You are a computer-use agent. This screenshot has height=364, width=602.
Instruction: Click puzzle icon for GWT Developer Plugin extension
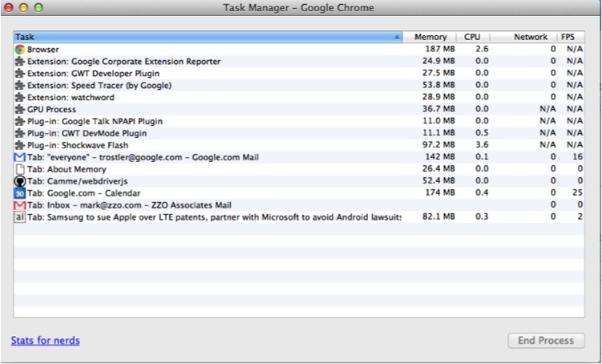[20, 73]
